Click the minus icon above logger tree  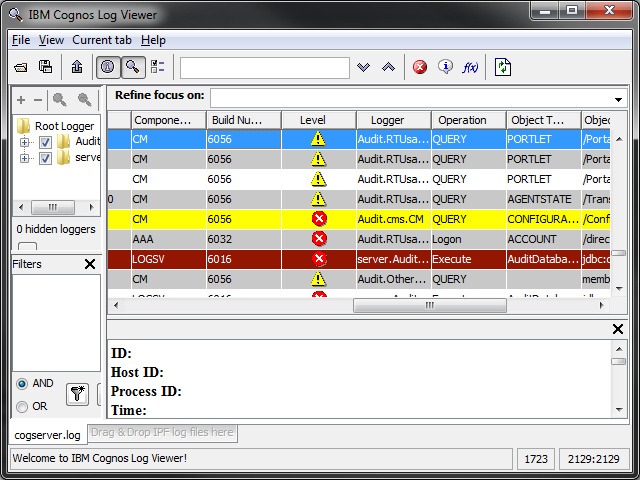click(38, 100)
